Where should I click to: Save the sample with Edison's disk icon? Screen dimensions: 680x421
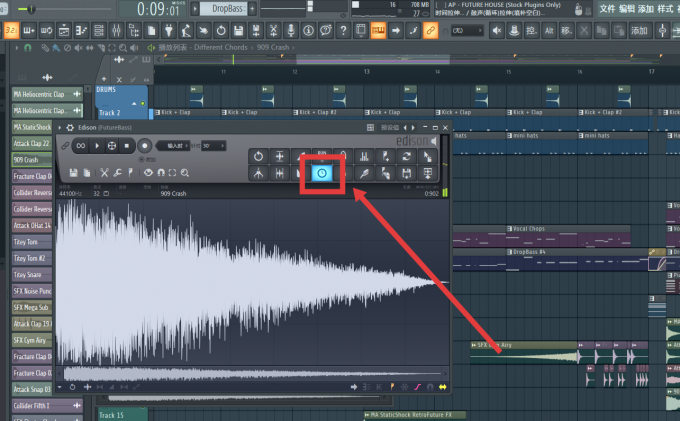(73, 173)
